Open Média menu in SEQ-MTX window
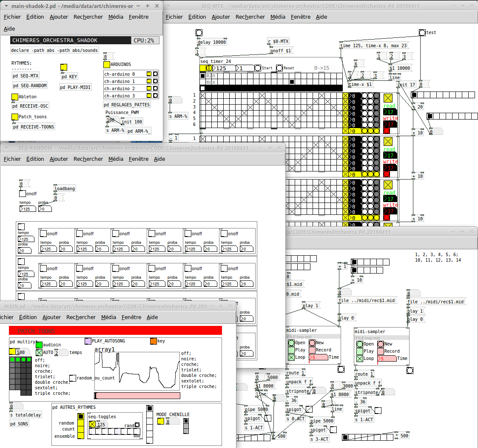478x448 pixels. click(278, 17)
